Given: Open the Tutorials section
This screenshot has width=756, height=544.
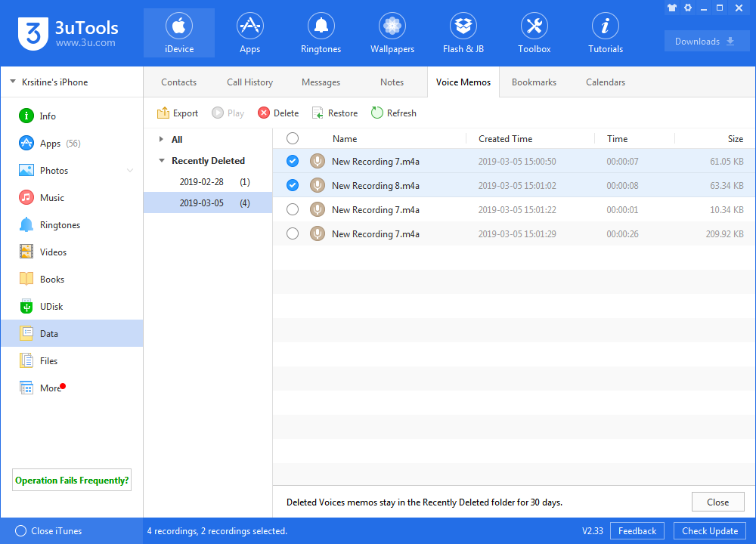Looking at the screenshot, I should point(605,32).
